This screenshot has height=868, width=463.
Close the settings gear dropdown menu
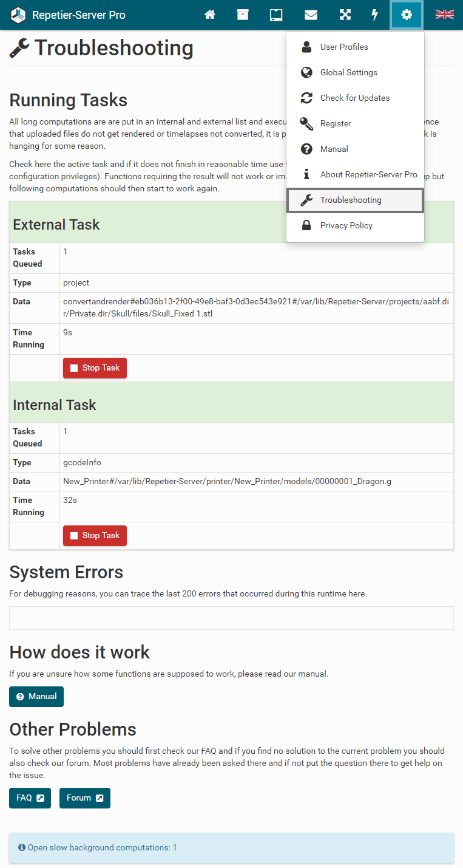point(407,15)
